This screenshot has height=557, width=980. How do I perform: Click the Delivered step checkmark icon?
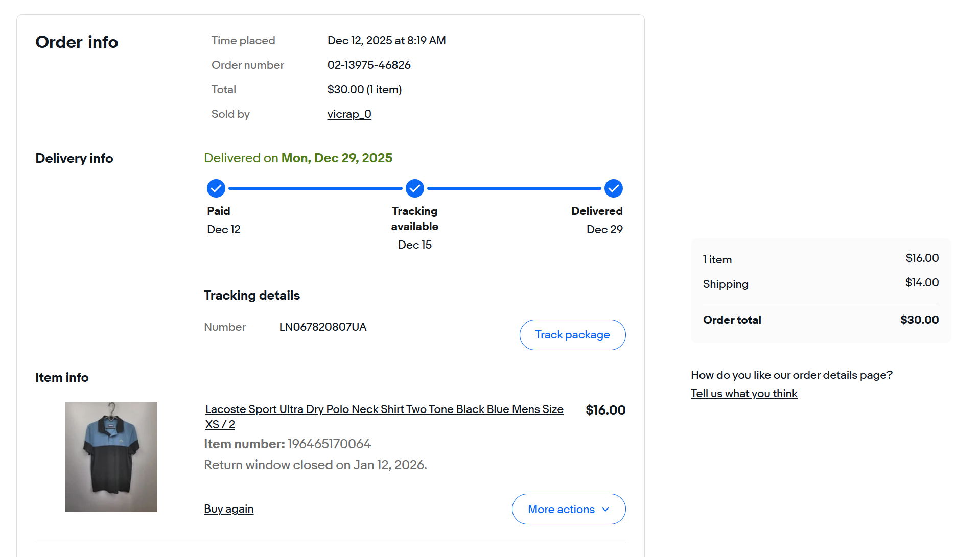[x=613, y=188]
